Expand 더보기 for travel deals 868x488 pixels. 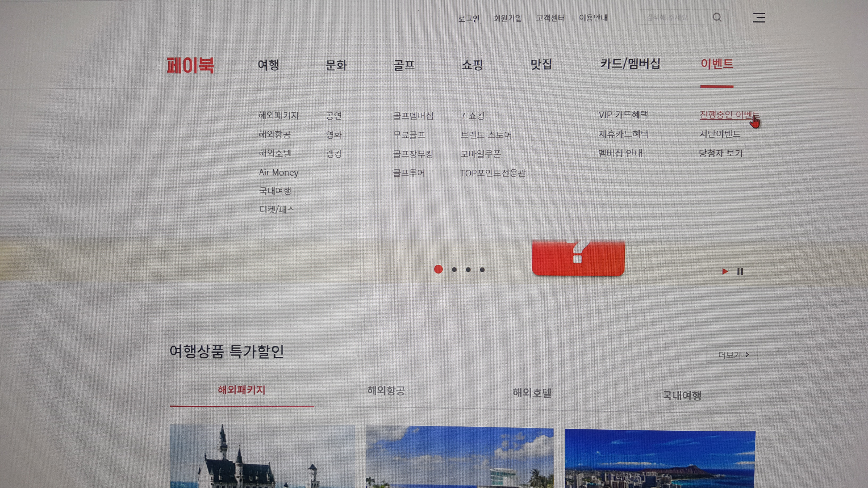pyautogui.click(x=732, y=355)
